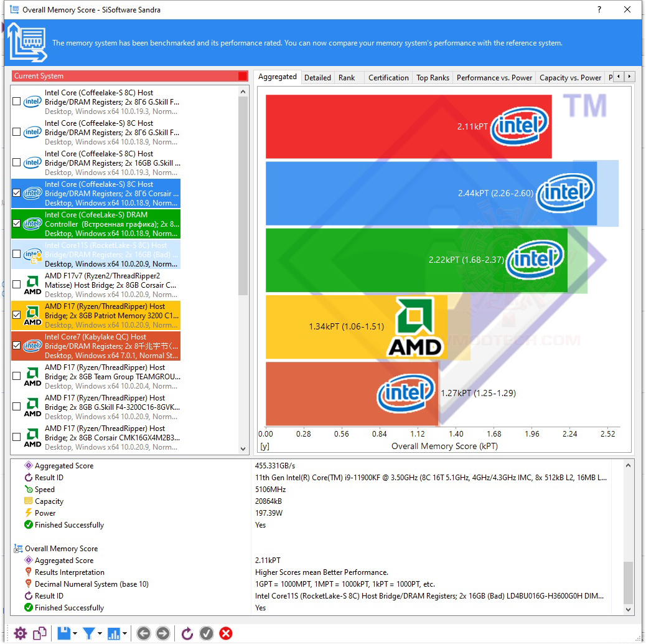Switch to the Detailed tab
This screenshot has height=644, width=646.
[317, 77]
